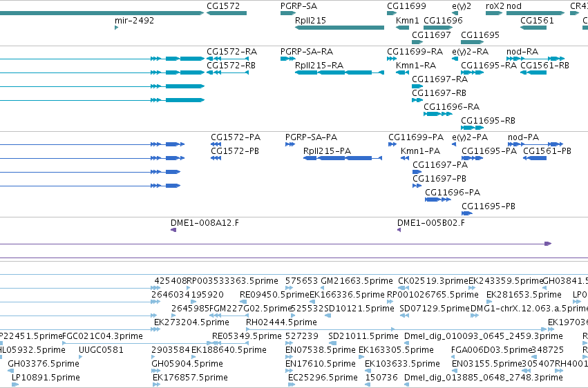Select EST EN07538.5prime label
Viewport: 588px width, 388px height.
point(320,350)
